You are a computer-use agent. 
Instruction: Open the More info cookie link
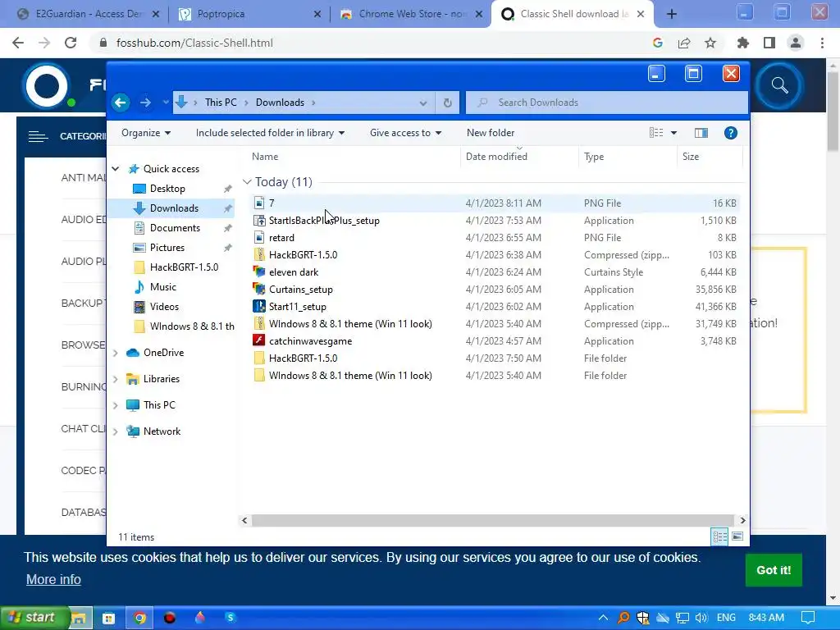53,579
